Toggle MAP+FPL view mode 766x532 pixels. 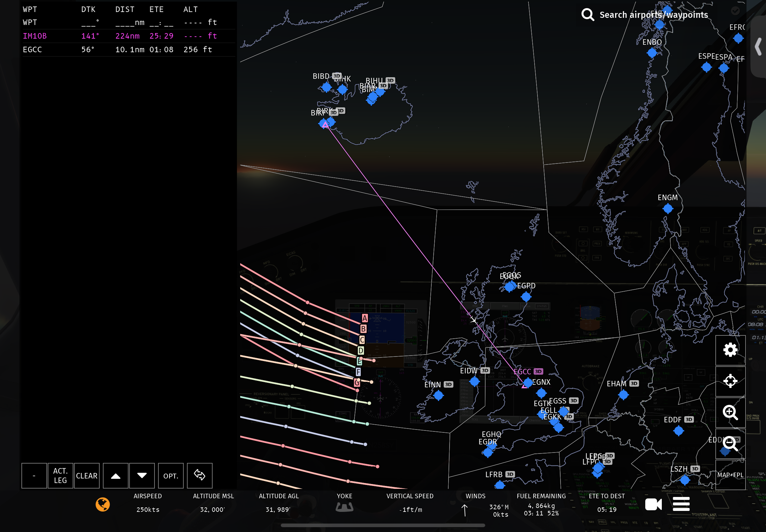click(730, 475)
